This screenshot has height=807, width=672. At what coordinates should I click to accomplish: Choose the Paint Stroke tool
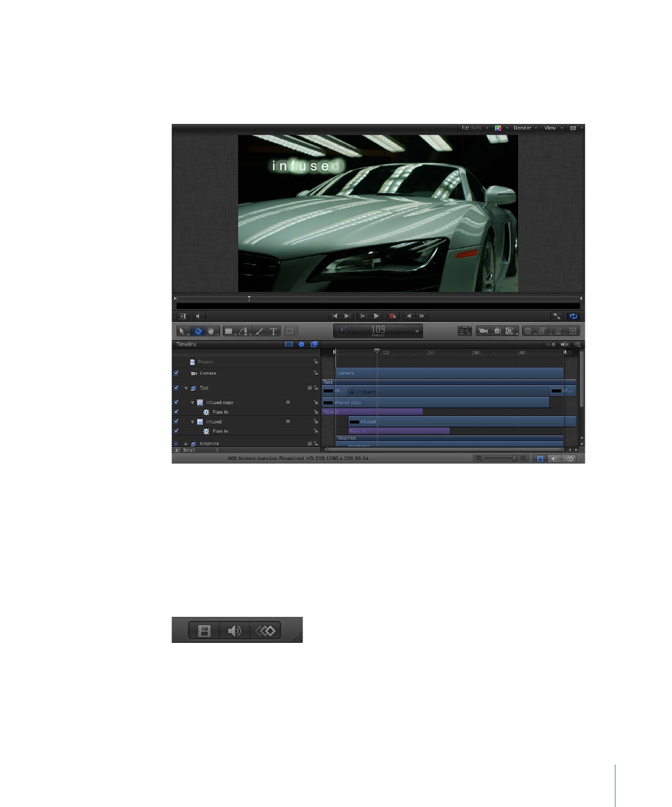pos(259,331)
